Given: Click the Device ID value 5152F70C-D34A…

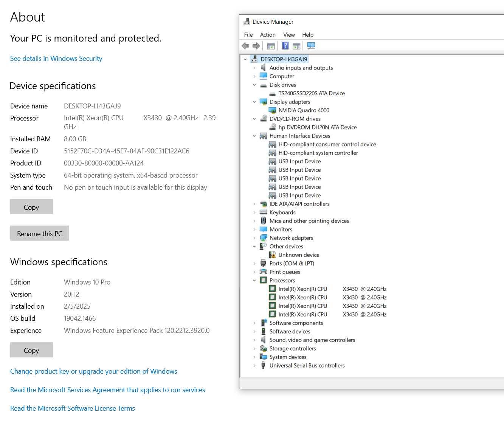Looking at the screenshot, I should 127,151.
